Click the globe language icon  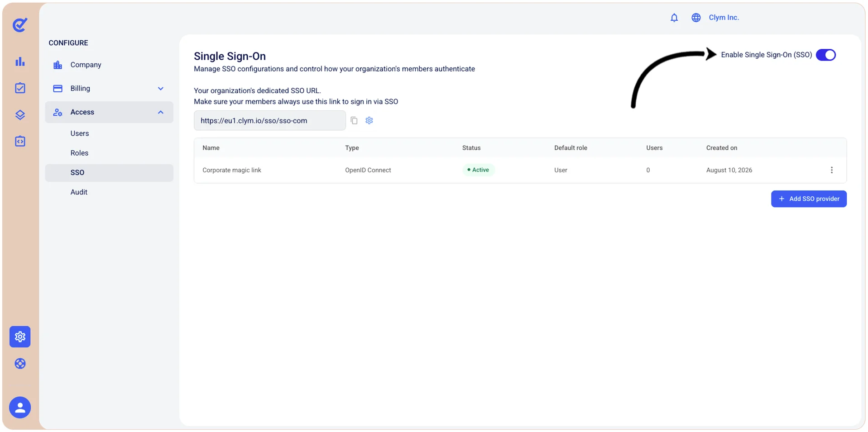(696, 18)
